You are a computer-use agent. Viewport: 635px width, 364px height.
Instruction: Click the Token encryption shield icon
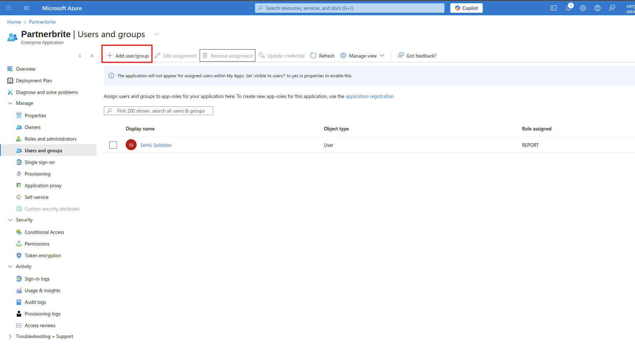[19, 255]
